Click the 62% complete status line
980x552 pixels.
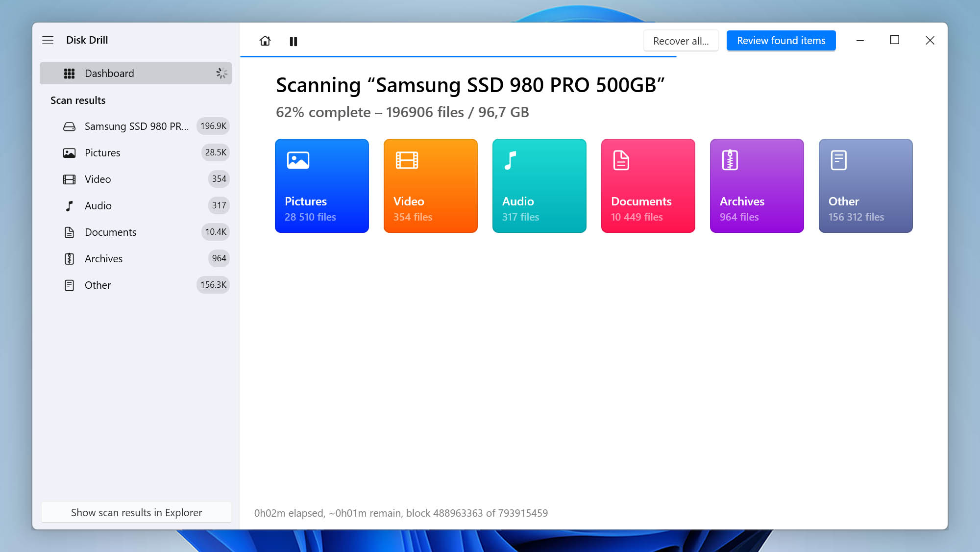click(402, 112)
